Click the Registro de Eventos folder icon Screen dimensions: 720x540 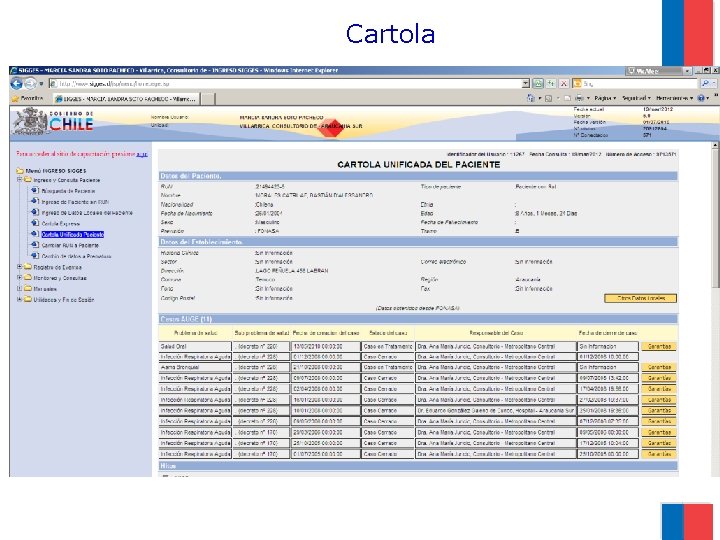28,267
